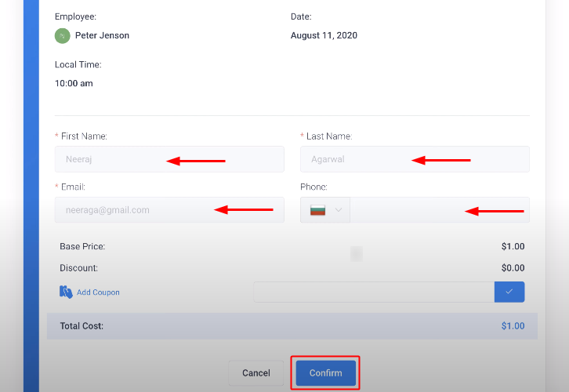
Task: Click the Discount label
Action: (78, 268)
